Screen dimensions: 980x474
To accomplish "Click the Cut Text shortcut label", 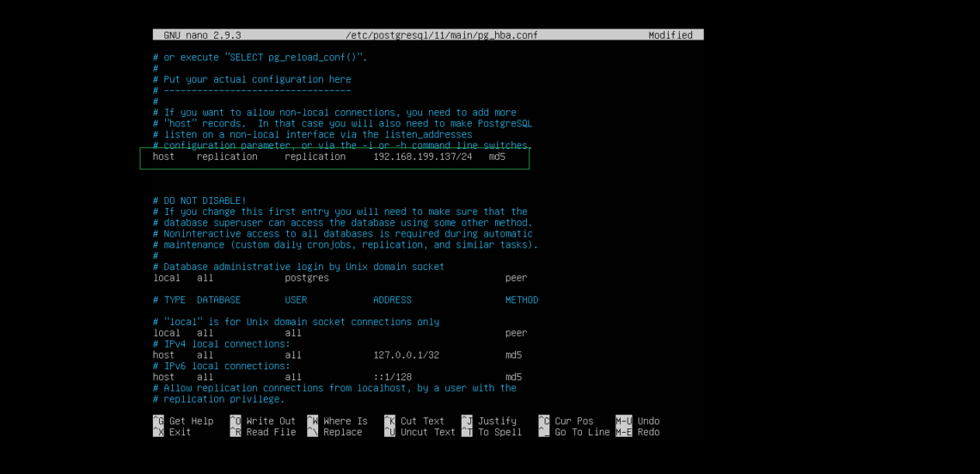I will point(422,422).
